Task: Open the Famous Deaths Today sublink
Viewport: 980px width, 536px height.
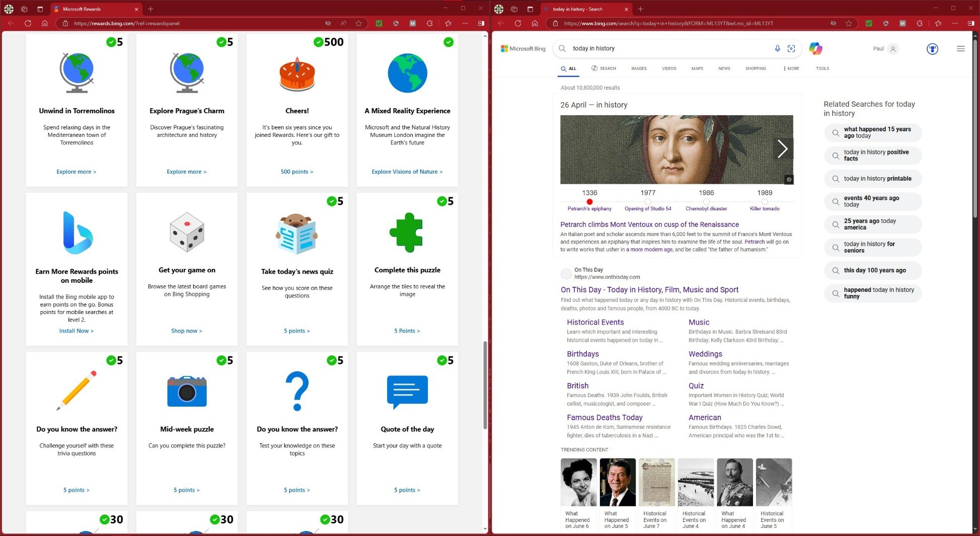Action: point(605,417)
